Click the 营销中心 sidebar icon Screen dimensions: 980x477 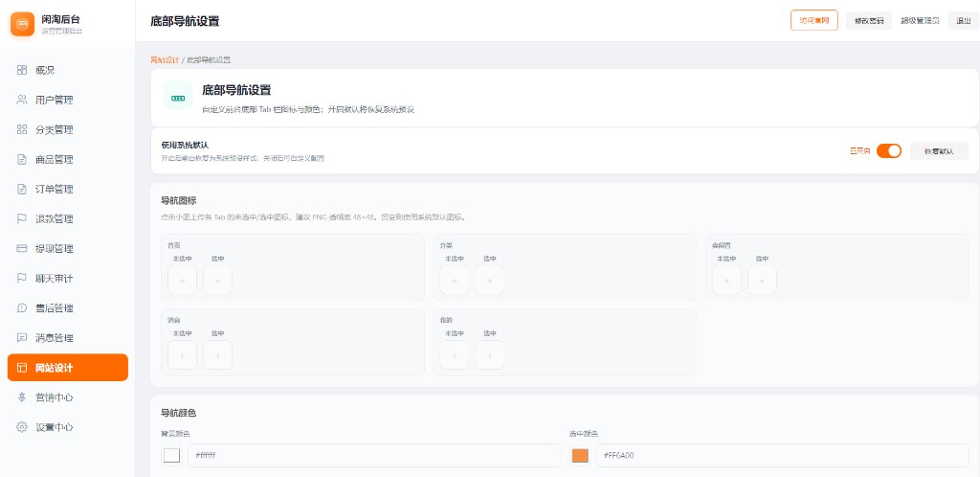point(22,397)
